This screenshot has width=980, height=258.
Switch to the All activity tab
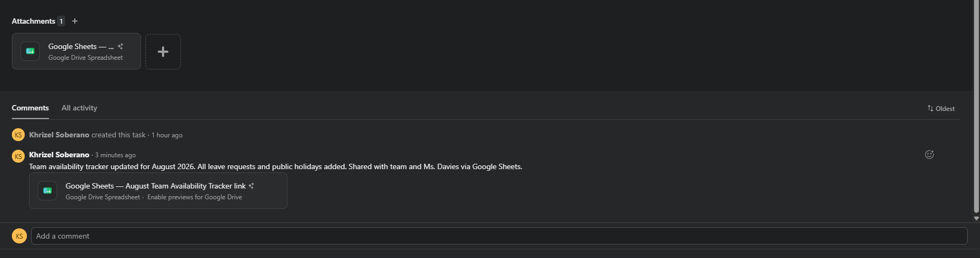[x=79, y=108]
